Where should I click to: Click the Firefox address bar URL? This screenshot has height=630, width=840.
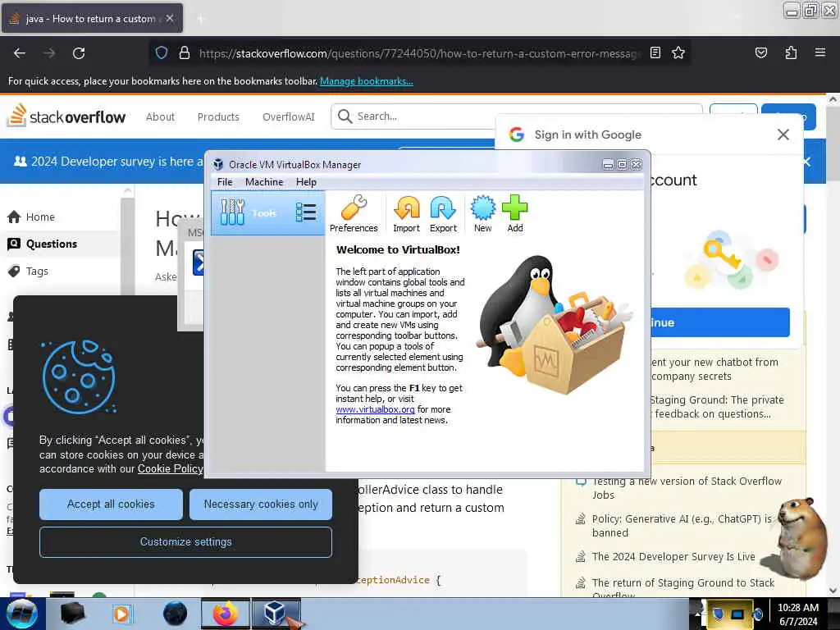point(419,53)
